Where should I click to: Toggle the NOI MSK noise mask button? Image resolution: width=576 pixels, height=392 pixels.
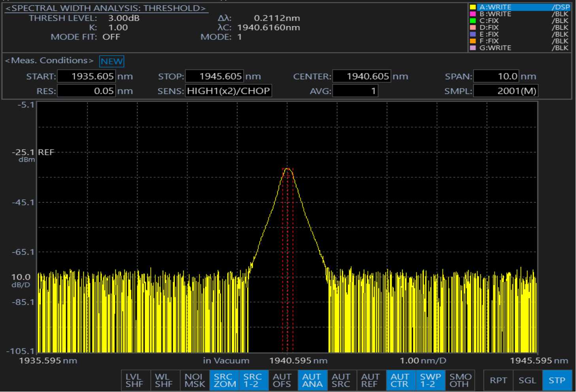pyautogui.click(x=194, y=380)
